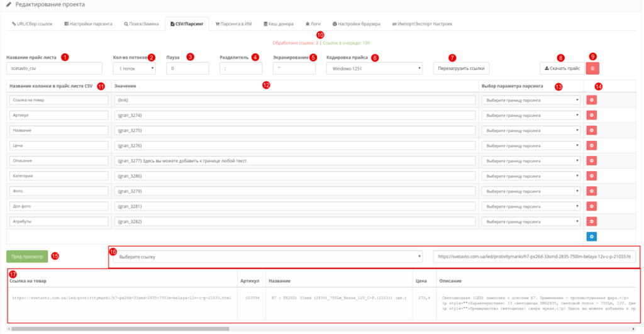Open parsing boundary dropdown for Название
This screenshot has width=644, height=334.
(x=531, y=130)
